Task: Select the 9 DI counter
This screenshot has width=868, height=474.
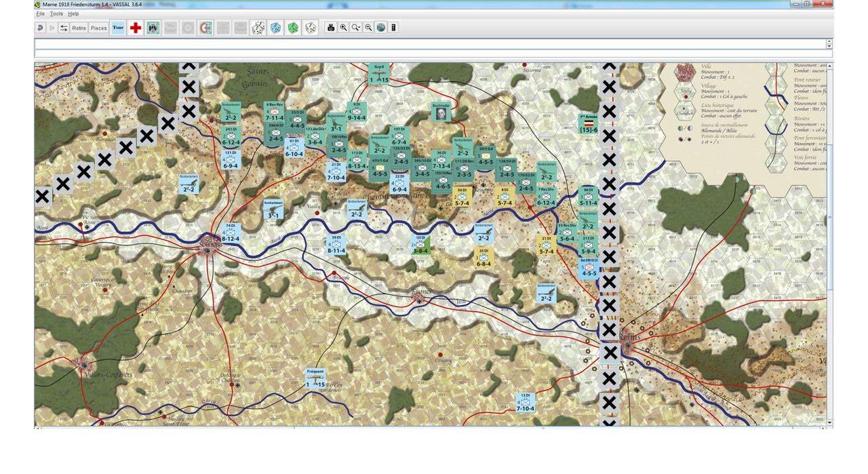Action: point(357,112)
